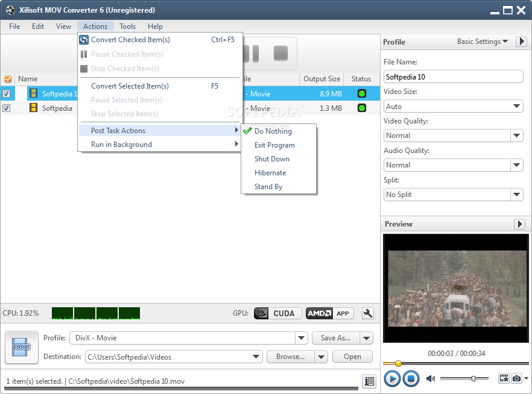This screenshot has height=394, width=532.
Task: Click Post Task Actions menu entry
Action: coord(159,131)
